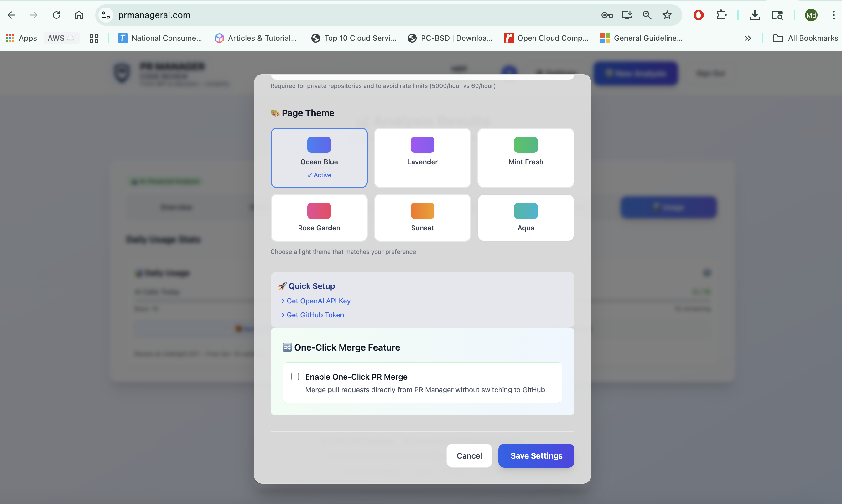Image resolution: width=842 pixels, height=504 pixels.
Task: Open the AWS bookmark item
Action: click(61, 38)
